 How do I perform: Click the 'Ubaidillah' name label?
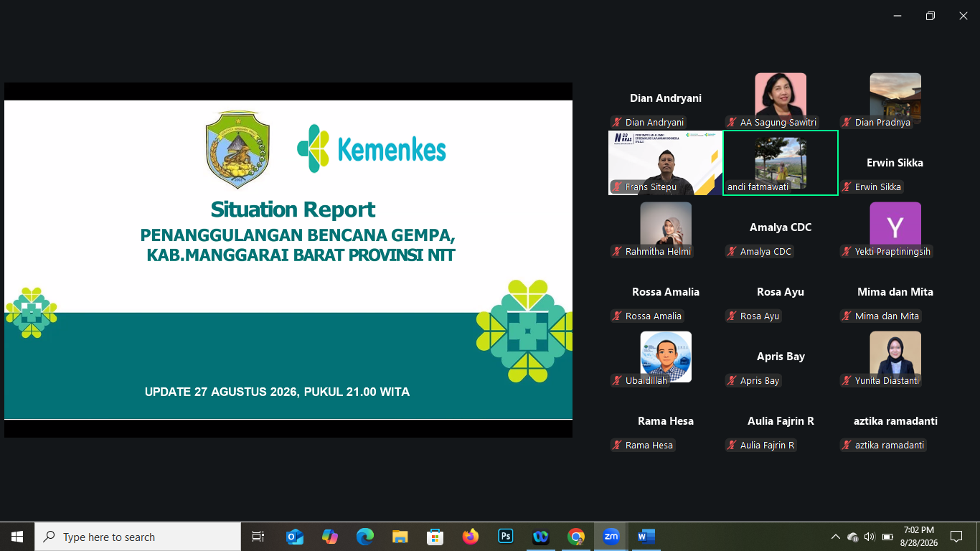(x=646, y=381)
